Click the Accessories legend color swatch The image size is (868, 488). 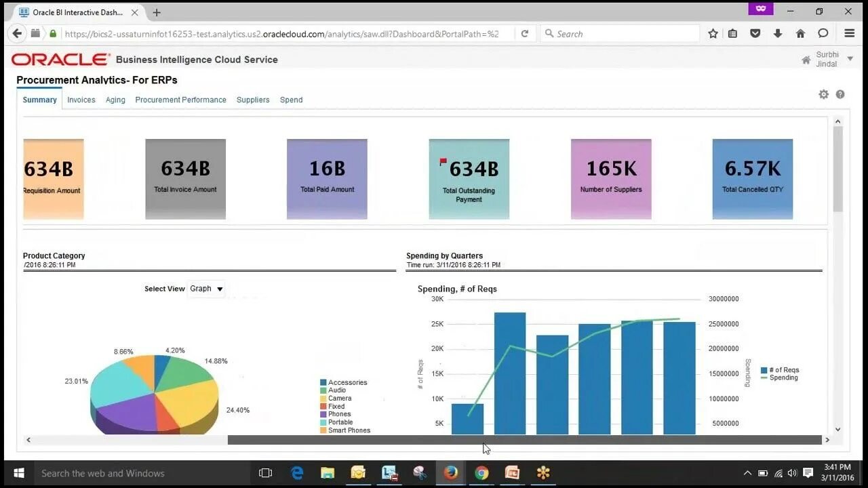pyautogui.click(x=323, y=382)
